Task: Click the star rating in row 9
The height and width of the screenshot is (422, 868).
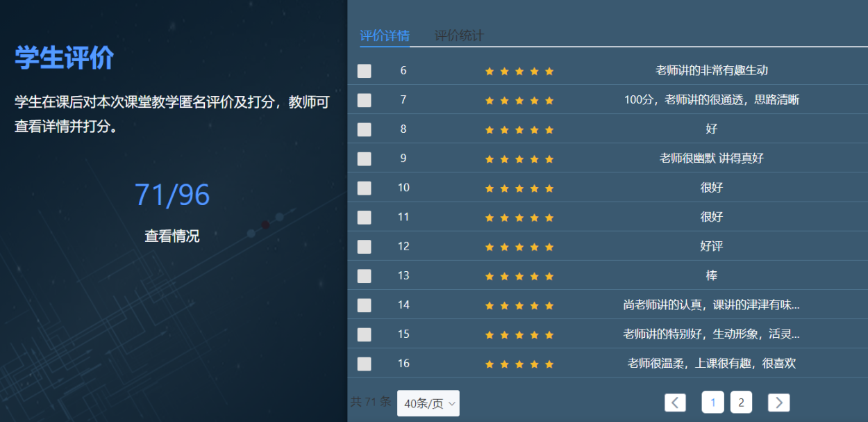Action: pos(519,159)
